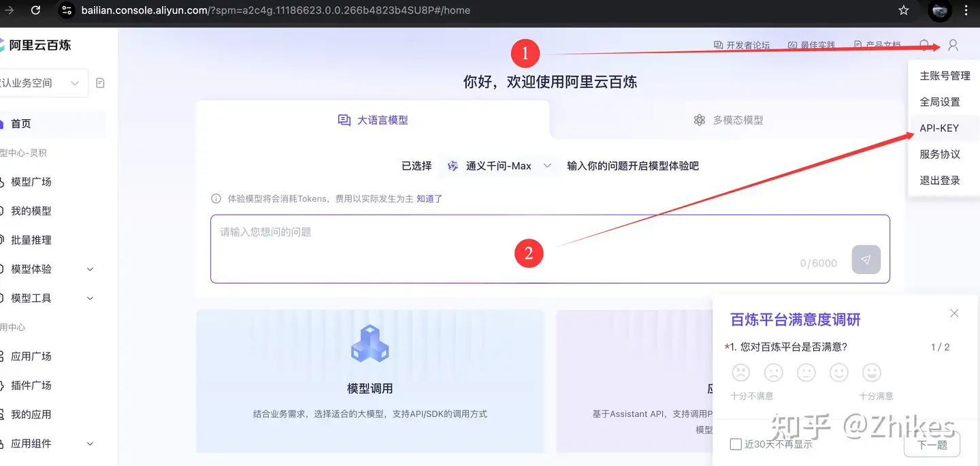980x466 pixels.
Task: Open the Chrome three-dot menu
Action: 966,10
